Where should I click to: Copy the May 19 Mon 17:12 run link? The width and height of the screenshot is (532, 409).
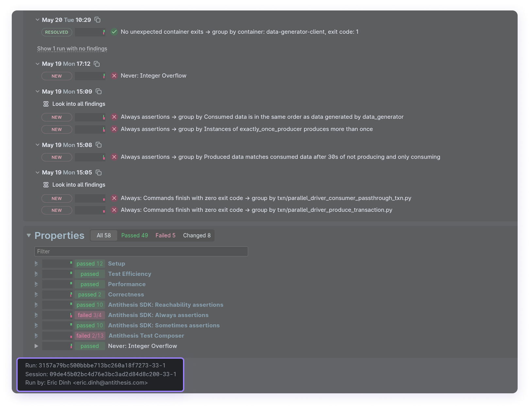tap(97, 64)
